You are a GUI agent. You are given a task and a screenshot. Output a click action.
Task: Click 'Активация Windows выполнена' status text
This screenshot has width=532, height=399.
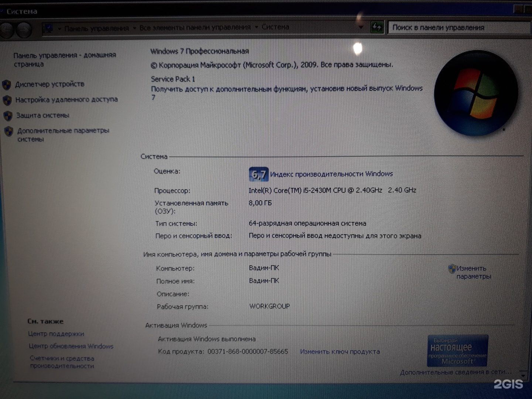[x=207, y=339]
